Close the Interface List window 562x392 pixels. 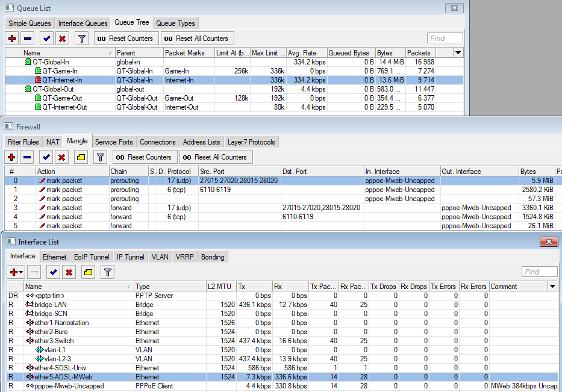click(x=548, y=241)
